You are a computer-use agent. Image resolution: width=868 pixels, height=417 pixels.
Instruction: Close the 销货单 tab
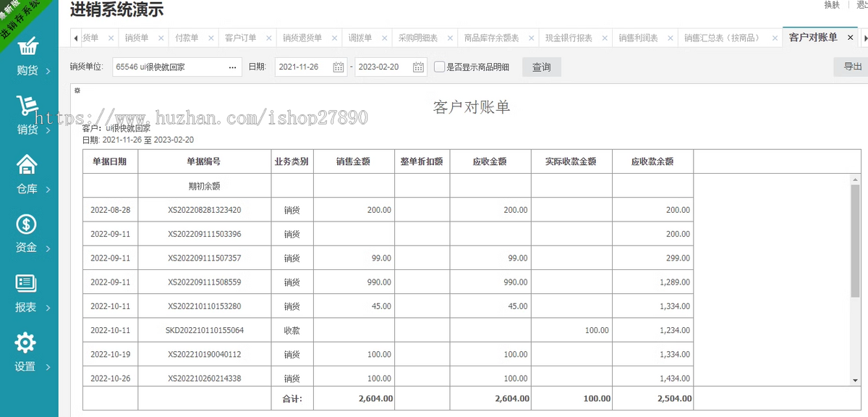click(161, 38)
